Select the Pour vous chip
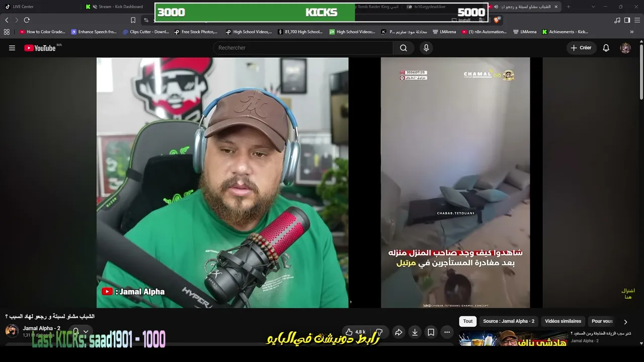 tap(602, 321)
